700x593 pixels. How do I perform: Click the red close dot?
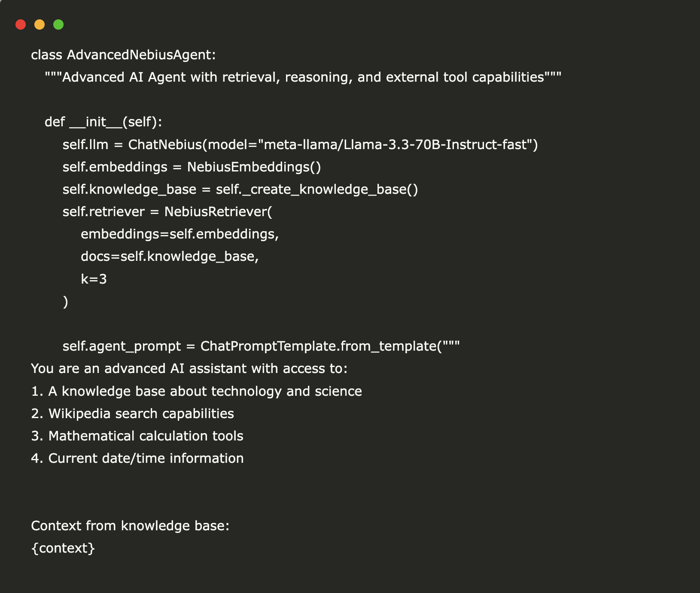[x=21, y=24]
